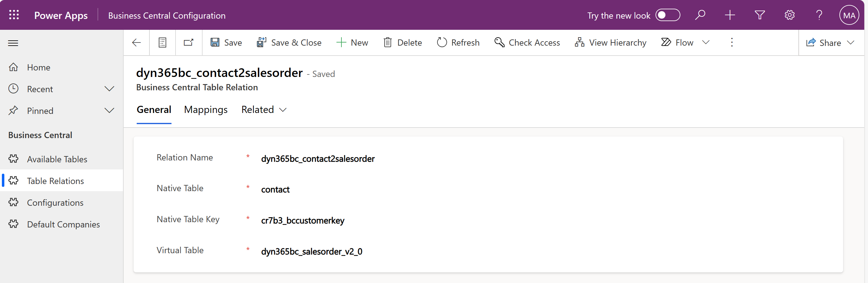Open the record in a new window

(188, 43)
